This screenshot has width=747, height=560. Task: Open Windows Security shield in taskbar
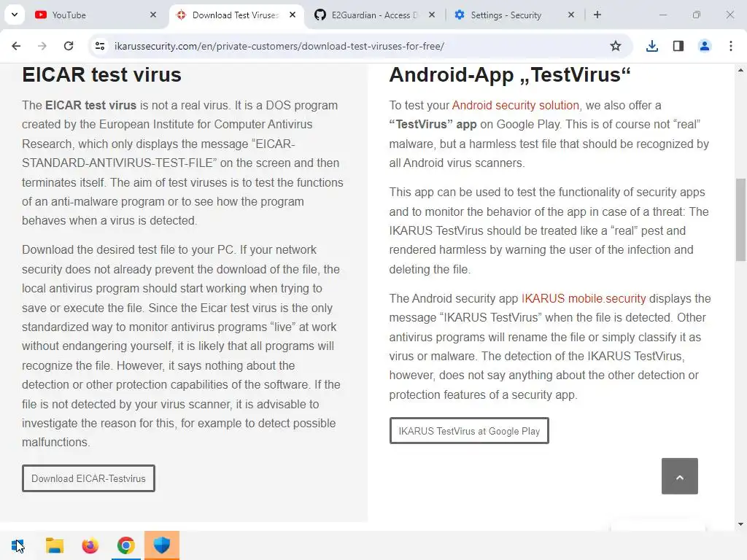coord(162,545)
